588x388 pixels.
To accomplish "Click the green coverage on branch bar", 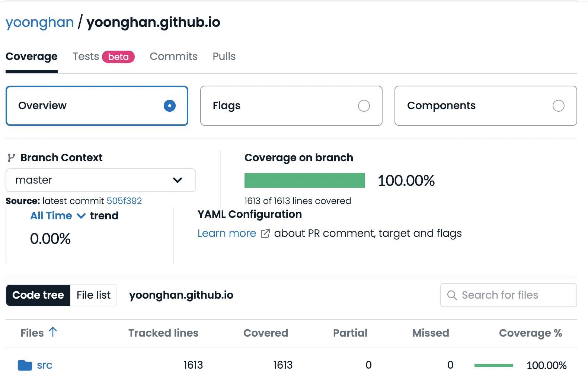I will (x=304, y=180).
